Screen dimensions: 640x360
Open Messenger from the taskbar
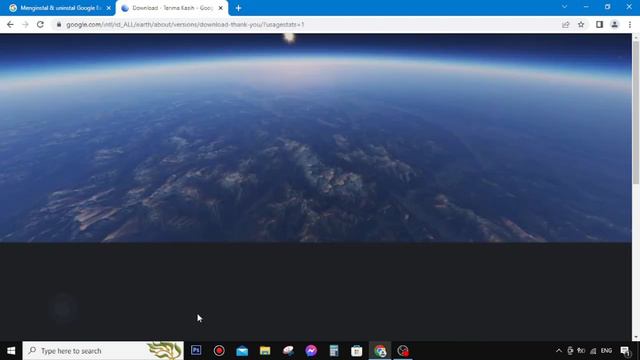[x=311, y=351]
